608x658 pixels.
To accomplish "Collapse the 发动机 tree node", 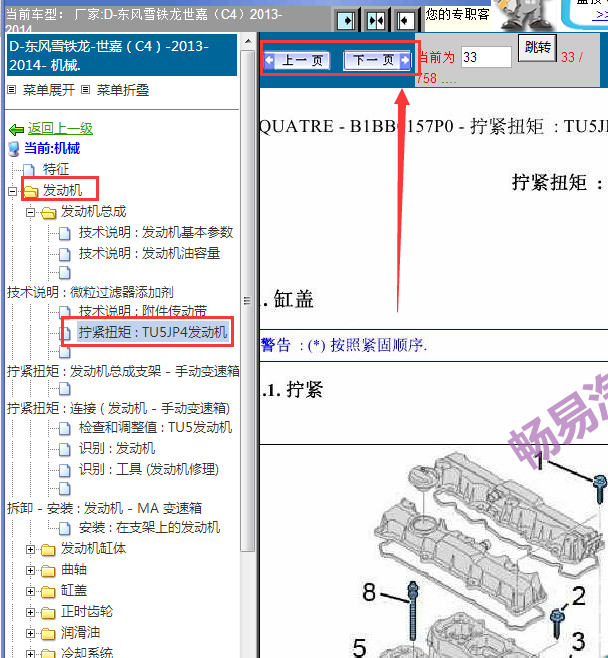I will coord(13,191).
